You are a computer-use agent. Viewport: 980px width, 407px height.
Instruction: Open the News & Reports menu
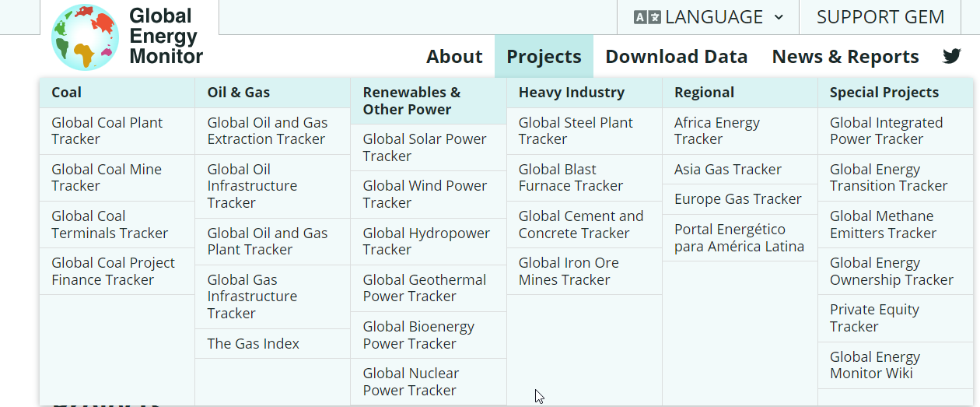point(845,57)
